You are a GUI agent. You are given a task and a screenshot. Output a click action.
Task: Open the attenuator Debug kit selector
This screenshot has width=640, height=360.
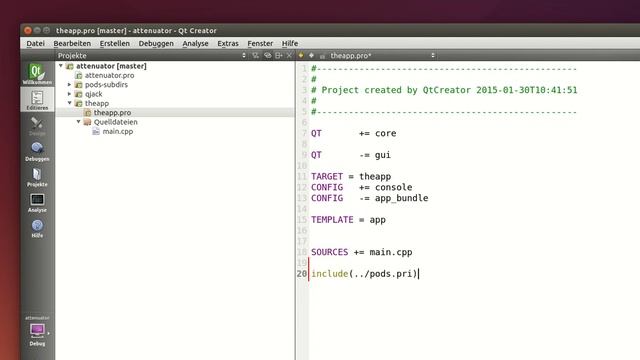[x=37, y=331]
